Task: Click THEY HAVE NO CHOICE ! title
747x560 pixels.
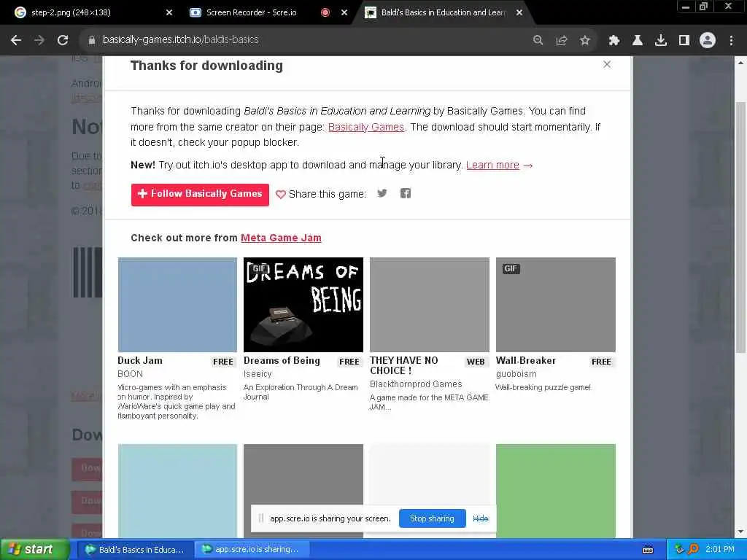Action: [x=404, y=366]
